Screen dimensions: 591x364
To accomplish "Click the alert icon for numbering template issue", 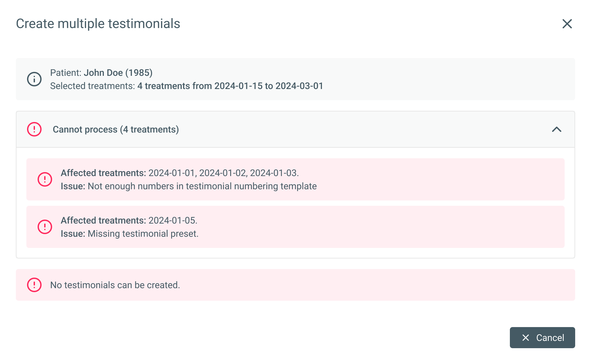I will pos(45,179).
